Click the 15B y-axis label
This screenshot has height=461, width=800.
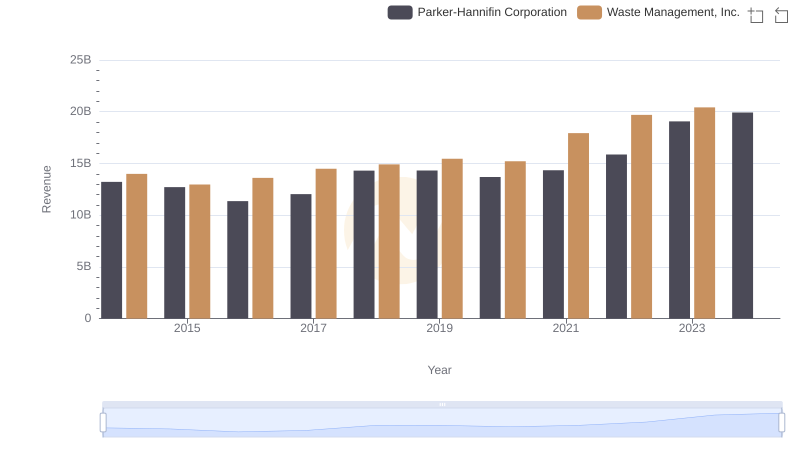pos(81,163)
